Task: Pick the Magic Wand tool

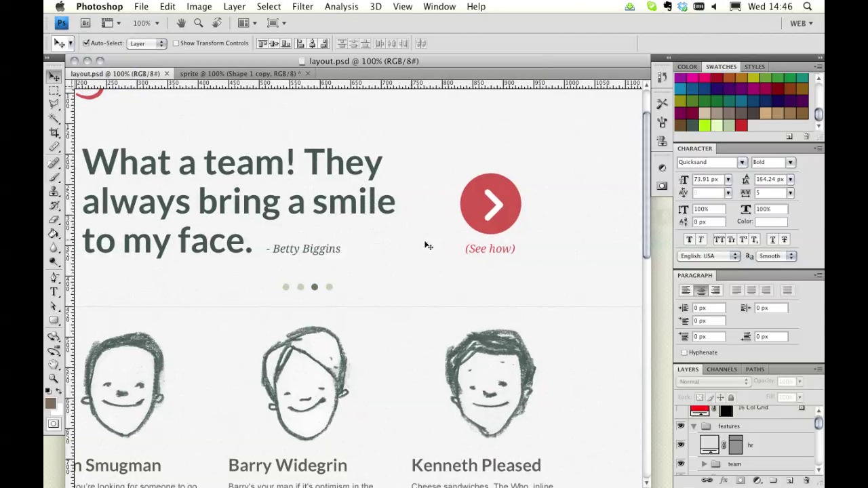Action: (54, 119)
